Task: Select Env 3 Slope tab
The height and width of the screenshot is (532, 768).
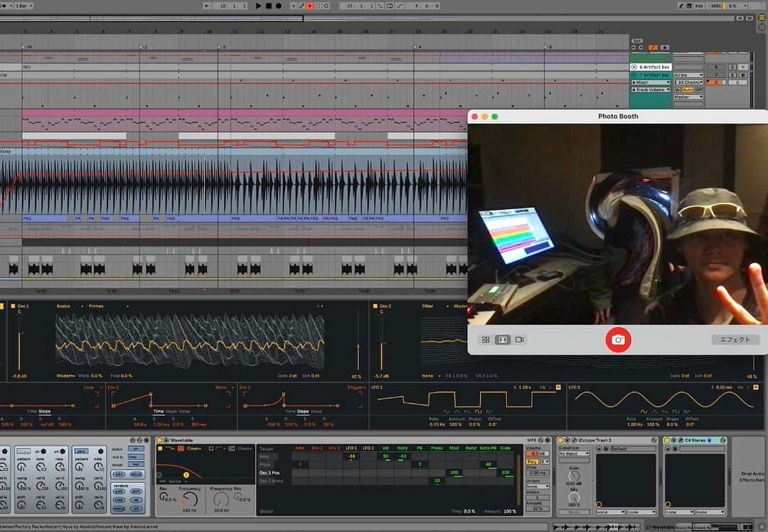Action: pos(303,411)
